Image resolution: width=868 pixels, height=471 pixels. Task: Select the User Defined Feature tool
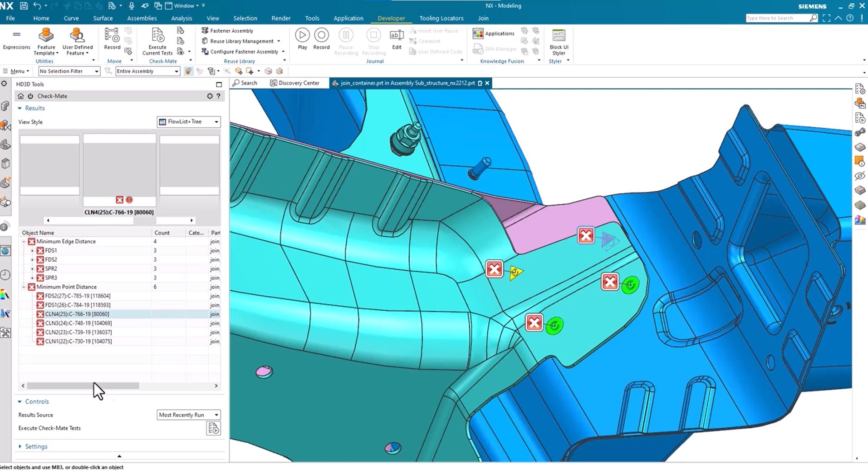pos(77,40)
